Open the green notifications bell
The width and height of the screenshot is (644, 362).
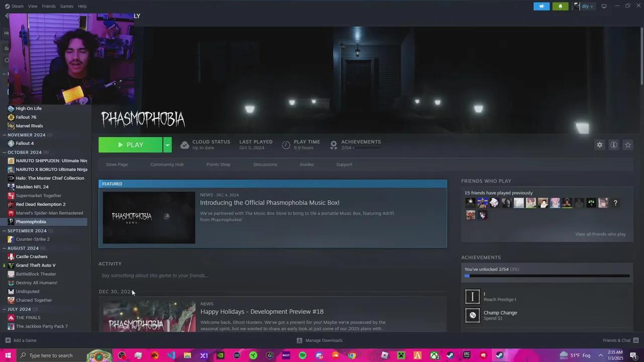coord(560,7)
